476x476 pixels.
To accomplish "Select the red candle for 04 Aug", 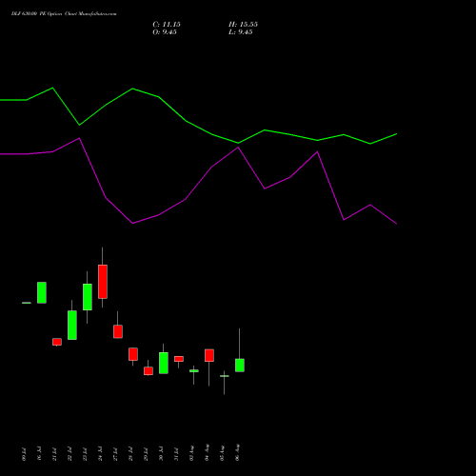I will point(209,355).
